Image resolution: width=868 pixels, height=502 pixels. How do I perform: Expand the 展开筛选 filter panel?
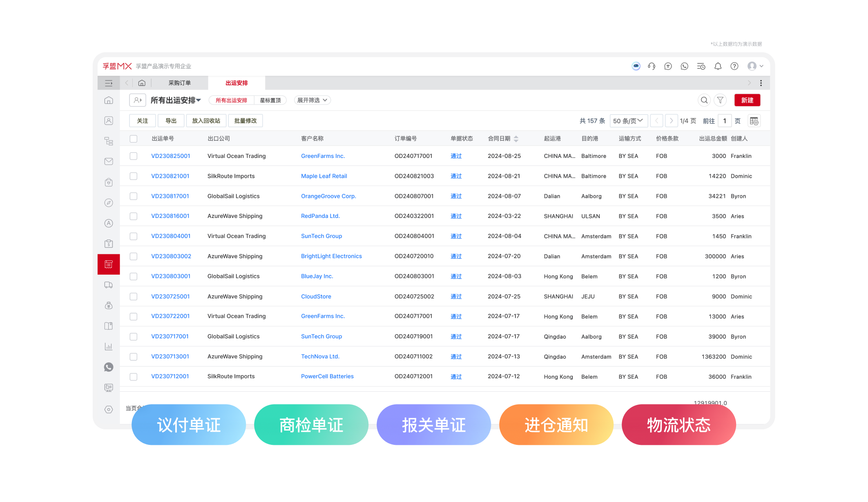point(312,100)
